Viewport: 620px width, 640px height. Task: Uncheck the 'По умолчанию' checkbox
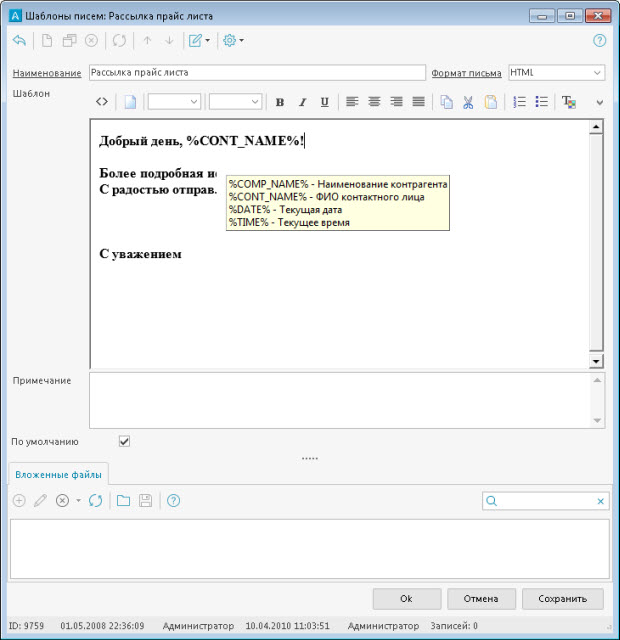pos(125,441)
